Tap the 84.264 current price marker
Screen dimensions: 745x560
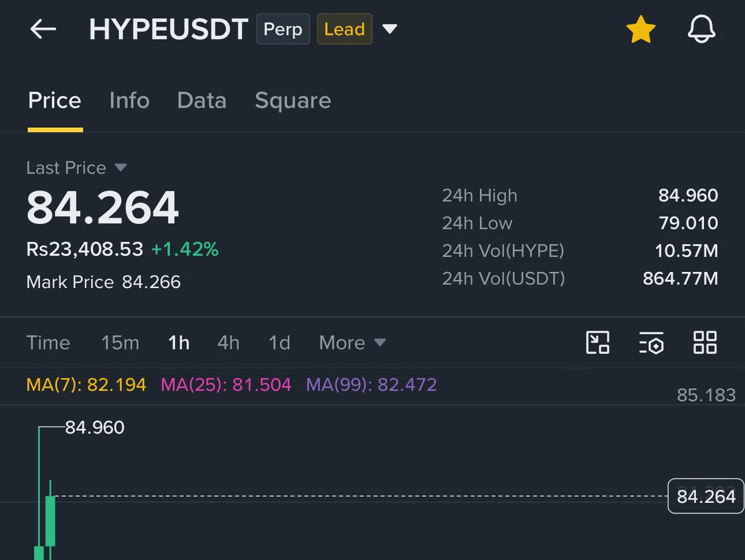pos(706,496)
